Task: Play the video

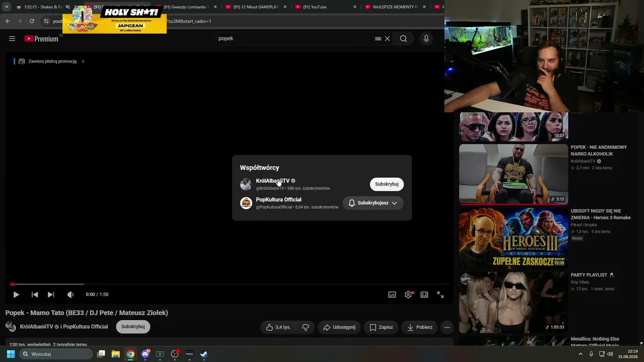Action: (x=16, y=295)
